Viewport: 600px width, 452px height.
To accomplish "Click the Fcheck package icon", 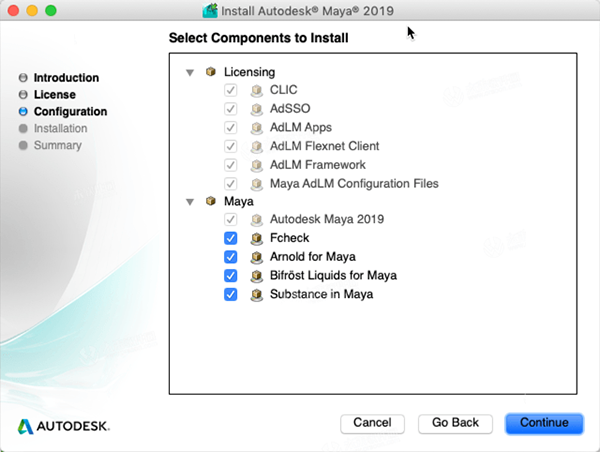I will click(257, 238).
